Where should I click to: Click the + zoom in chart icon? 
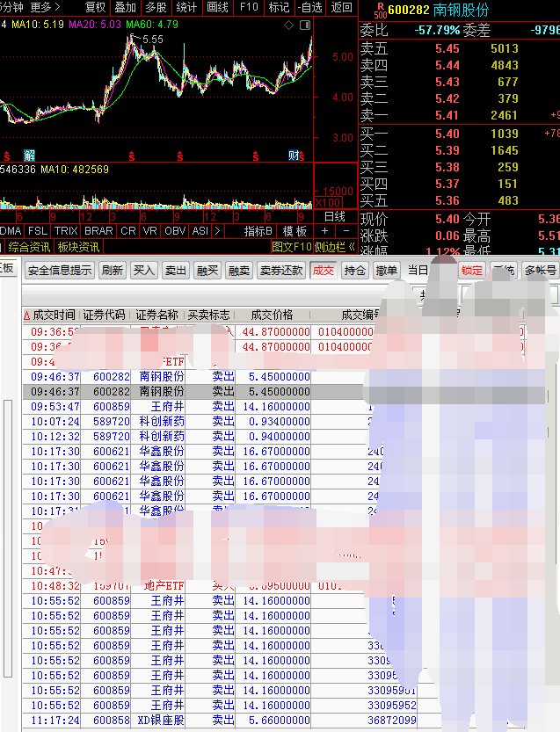(x=325, y=231)
